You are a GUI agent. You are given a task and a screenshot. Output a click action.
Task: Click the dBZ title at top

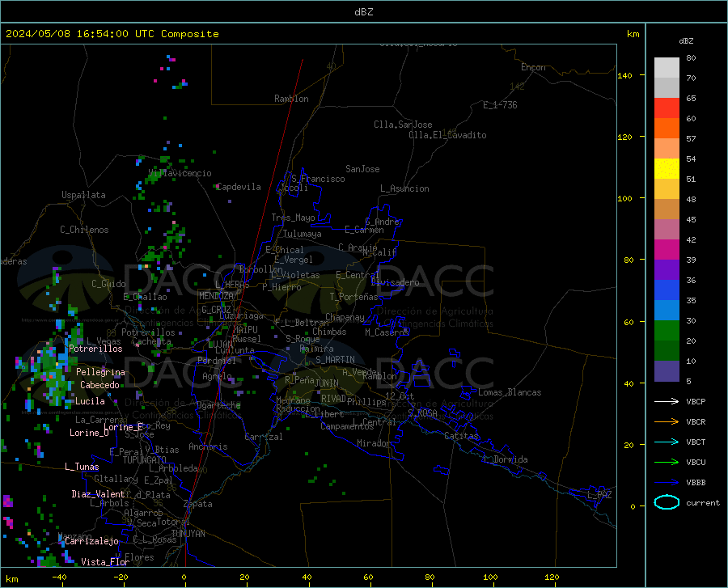click(x=363, y=12)
